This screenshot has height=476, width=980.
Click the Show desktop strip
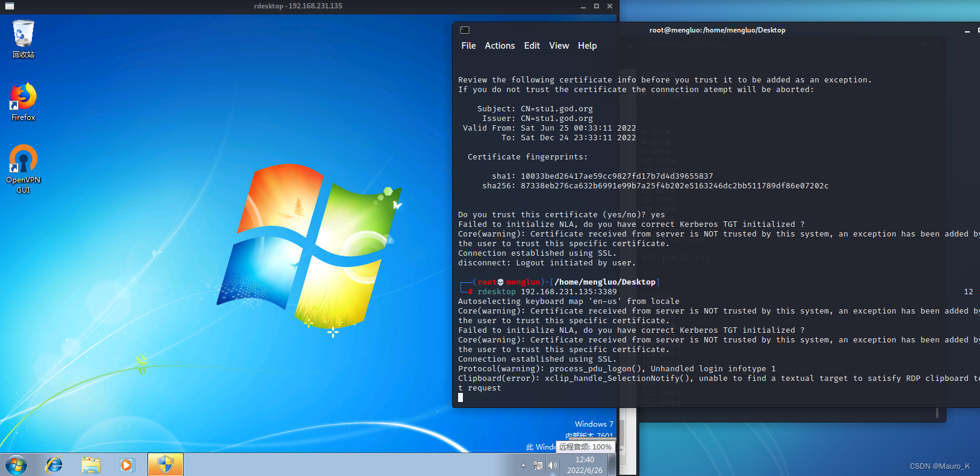click(612, 465)
